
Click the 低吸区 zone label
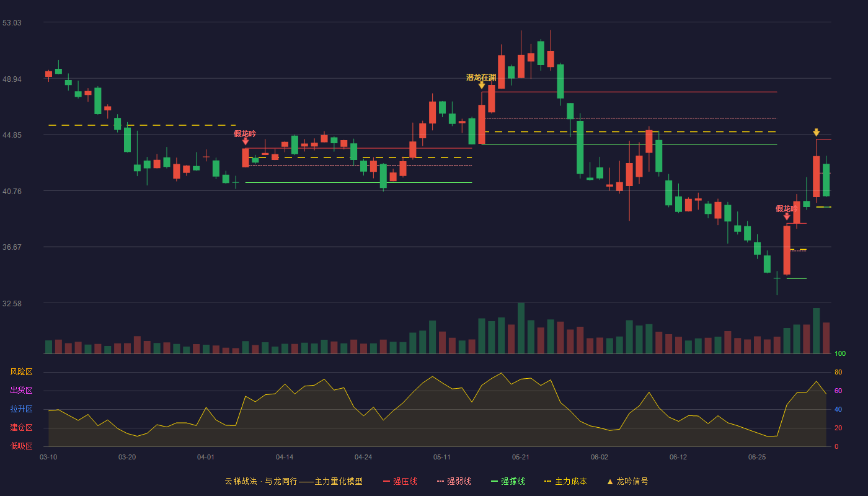coord(21,446)
